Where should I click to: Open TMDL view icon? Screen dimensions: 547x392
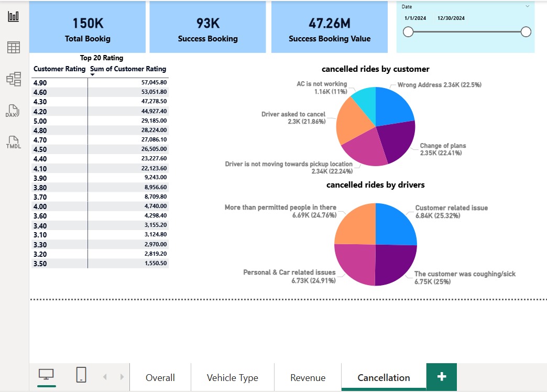click(x=13, y=142)
